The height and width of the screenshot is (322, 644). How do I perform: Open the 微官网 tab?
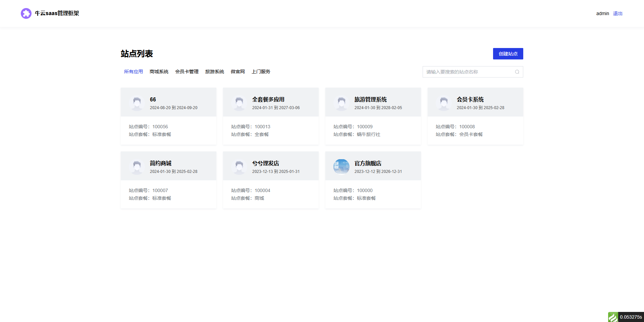click(238, 72)
